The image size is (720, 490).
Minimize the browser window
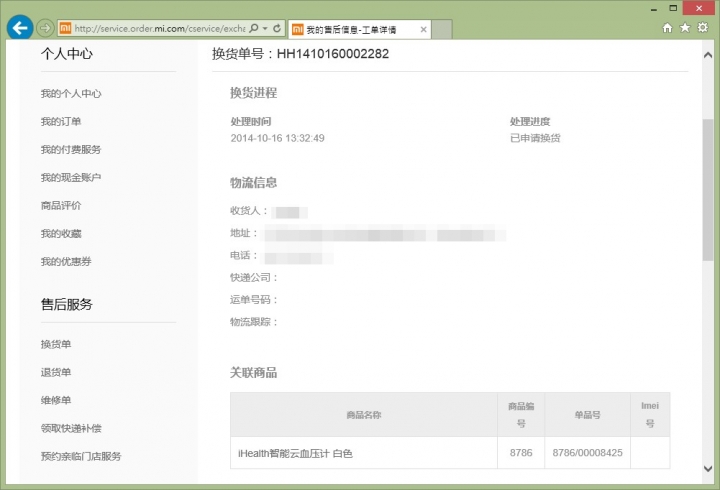coord(654,8)
